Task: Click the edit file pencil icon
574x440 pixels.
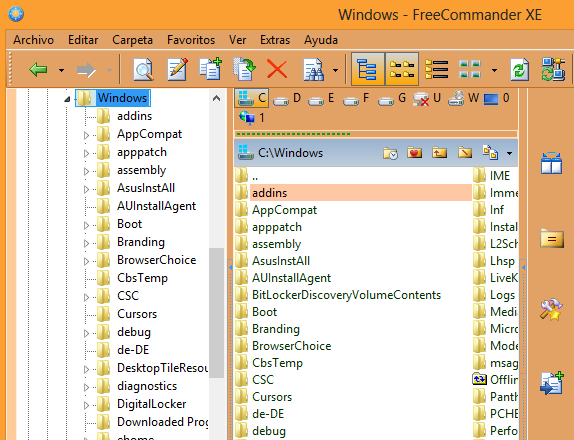Action: point(177,69)
